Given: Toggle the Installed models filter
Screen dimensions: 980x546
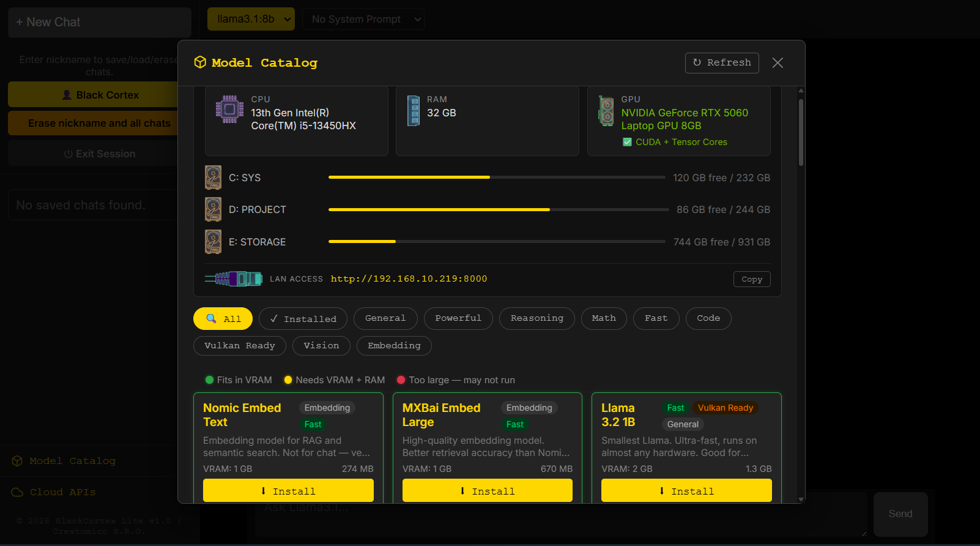Looking at the screenshot, I should click(303, 319).
